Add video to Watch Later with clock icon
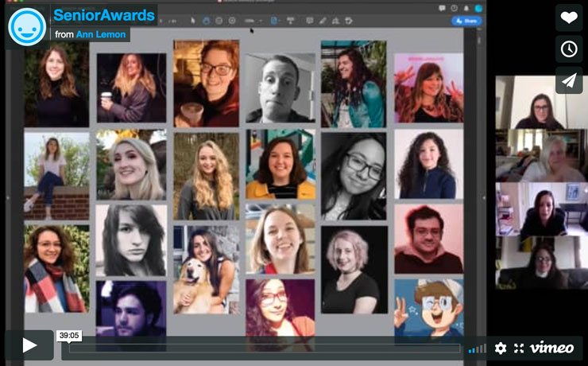Screen dimensions: 588x366 coord(568,49)
